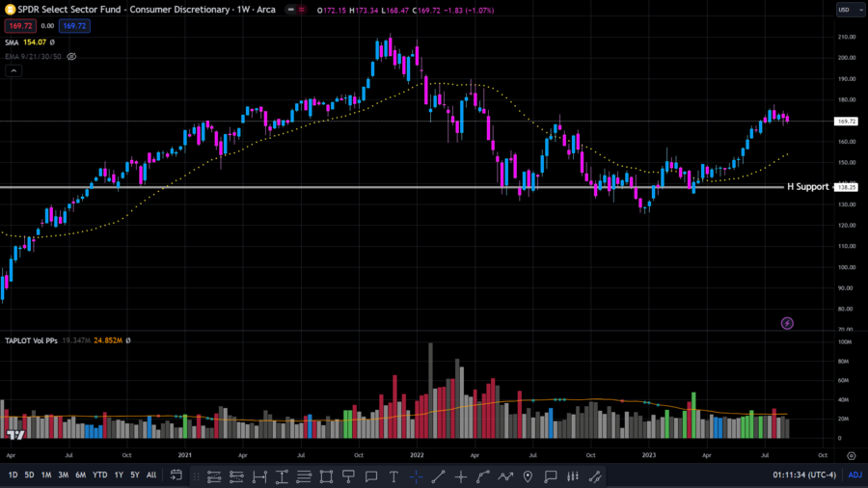Select the 1D time range

[x=13, y=474]
